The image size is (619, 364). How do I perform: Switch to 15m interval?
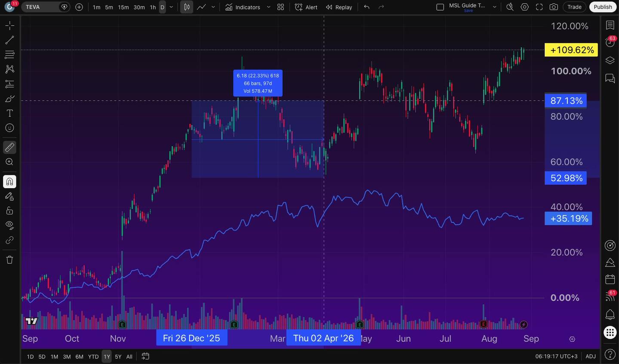click(x=123, y=7)
